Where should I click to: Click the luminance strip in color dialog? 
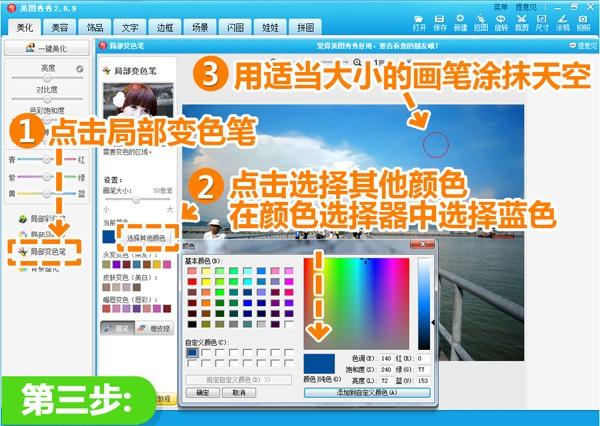click(424, 304)
